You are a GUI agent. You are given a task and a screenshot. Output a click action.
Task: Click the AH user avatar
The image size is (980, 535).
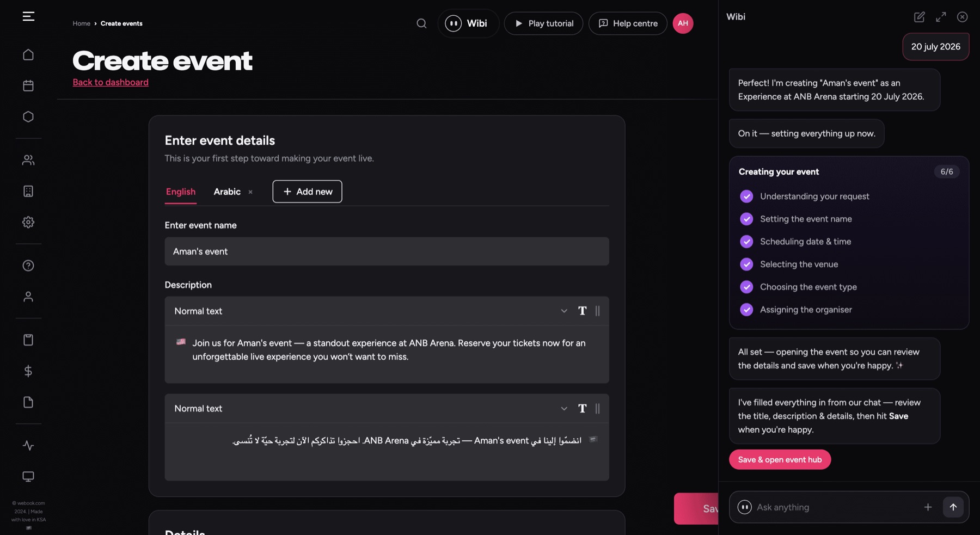pos(683,23)
